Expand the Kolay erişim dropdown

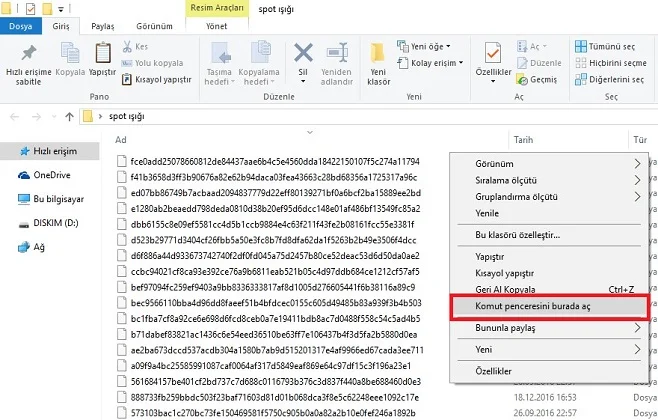[436, 62]
